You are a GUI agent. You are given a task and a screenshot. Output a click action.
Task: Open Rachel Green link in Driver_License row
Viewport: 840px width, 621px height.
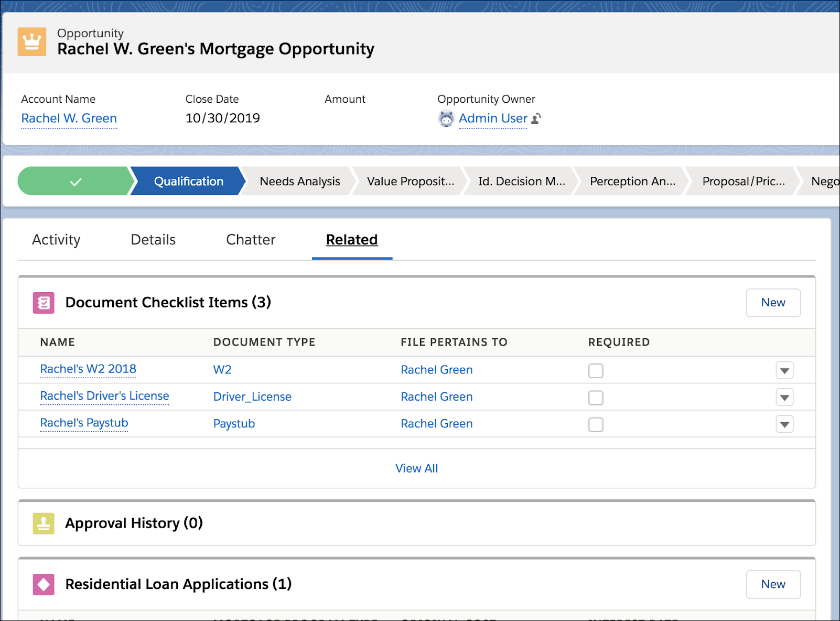437,397
